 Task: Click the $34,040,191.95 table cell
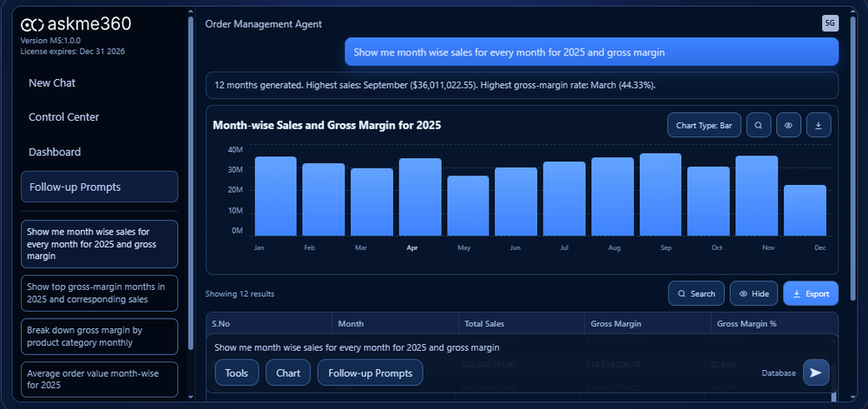pyautogui.click(x=489, y=364)
